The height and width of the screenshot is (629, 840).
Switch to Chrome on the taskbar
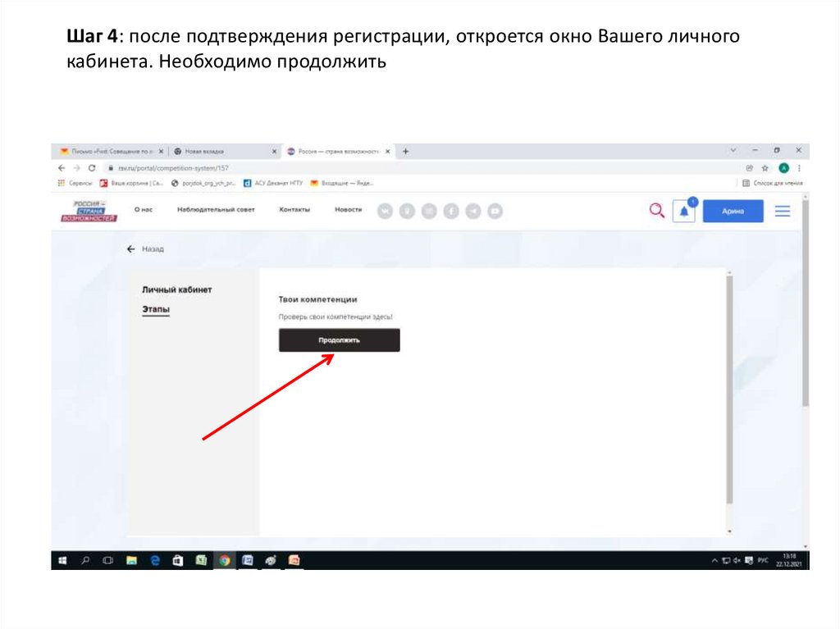[225, 560]
